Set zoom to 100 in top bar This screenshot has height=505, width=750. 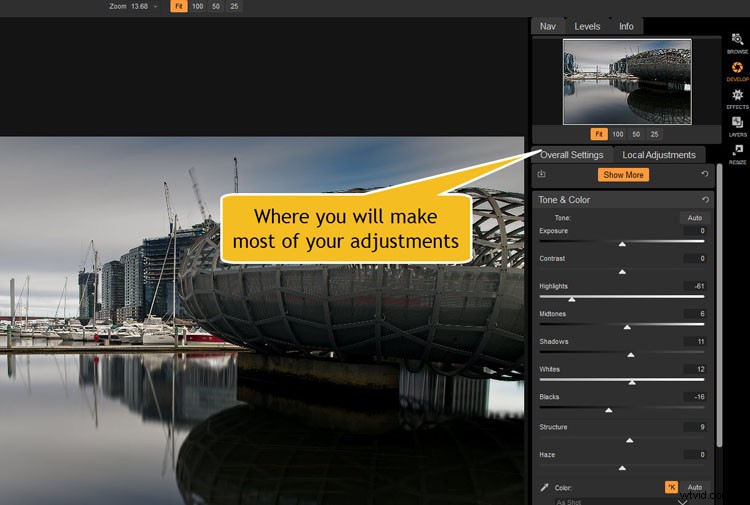click(198, 6)
